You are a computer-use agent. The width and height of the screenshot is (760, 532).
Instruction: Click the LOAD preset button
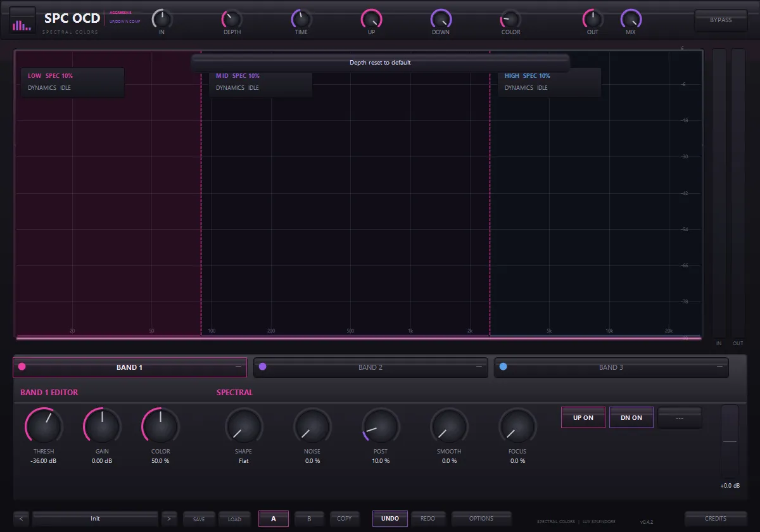[234, 519]
